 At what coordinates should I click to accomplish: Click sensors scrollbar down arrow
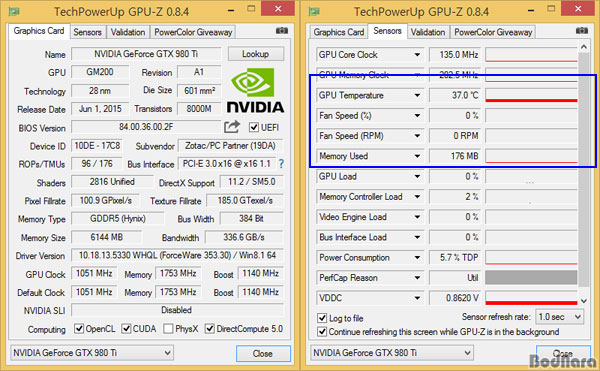[x=584, y=301]
